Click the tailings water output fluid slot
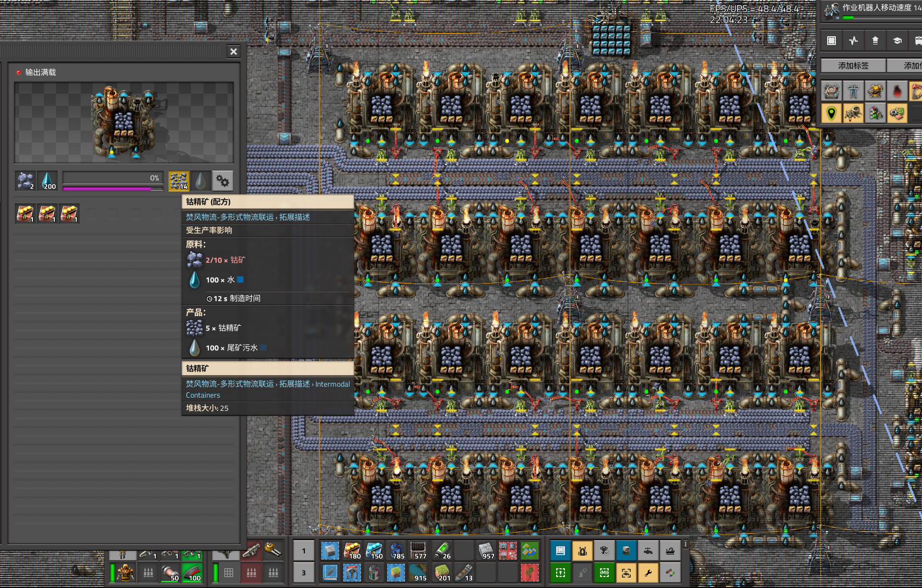This screenshot has height=588, width=922. point(201,180)
